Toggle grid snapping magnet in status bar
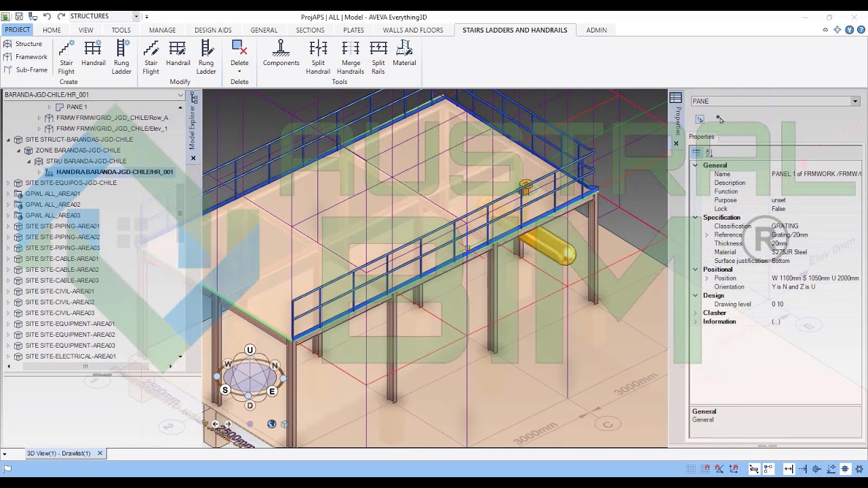 pyautogui.click(x=706, y=469)
